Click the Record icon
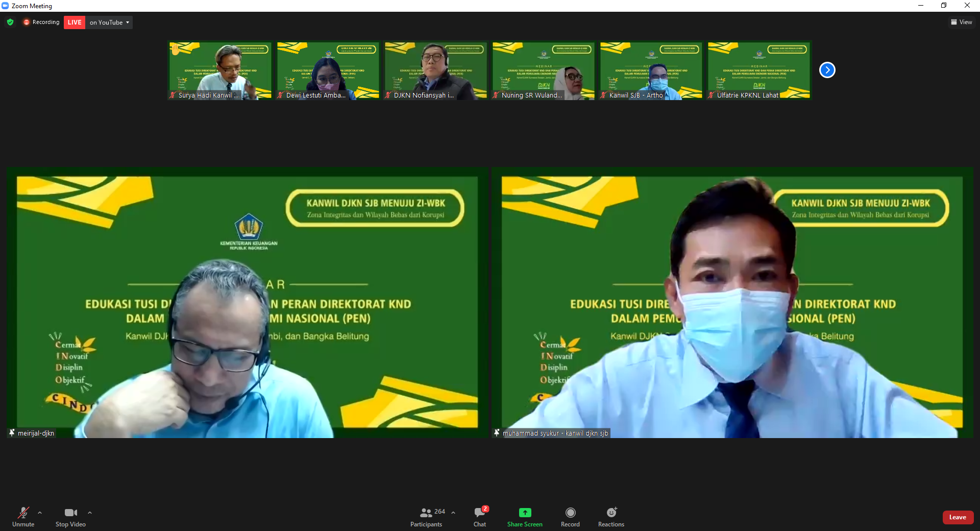This screenshot has width=980, height=531. pyautogui.click(x=570, y=513)
